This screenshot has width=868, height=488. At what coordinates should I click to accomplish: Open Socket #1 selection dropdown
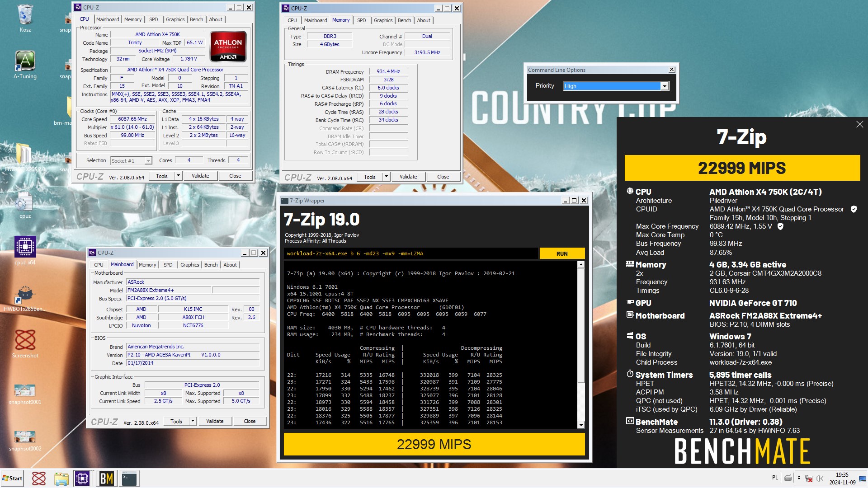click(x=131, y=160)
